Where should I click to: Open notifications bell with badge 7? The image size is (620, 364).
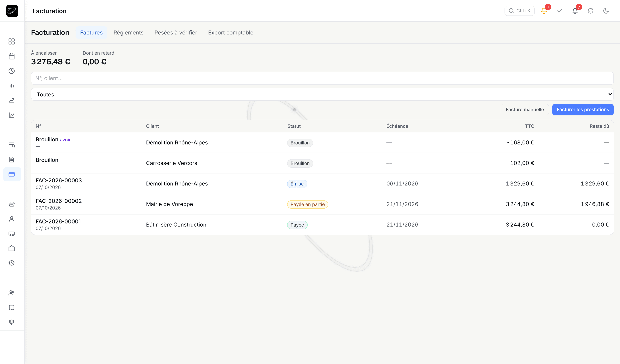click(x=575, y=11)
